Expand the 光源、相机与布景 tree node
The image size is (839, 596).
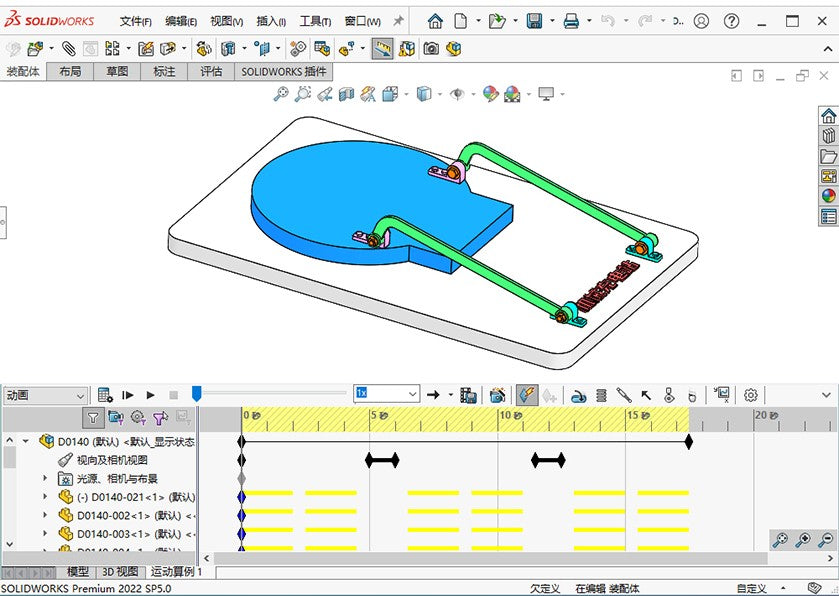(45, 478)
